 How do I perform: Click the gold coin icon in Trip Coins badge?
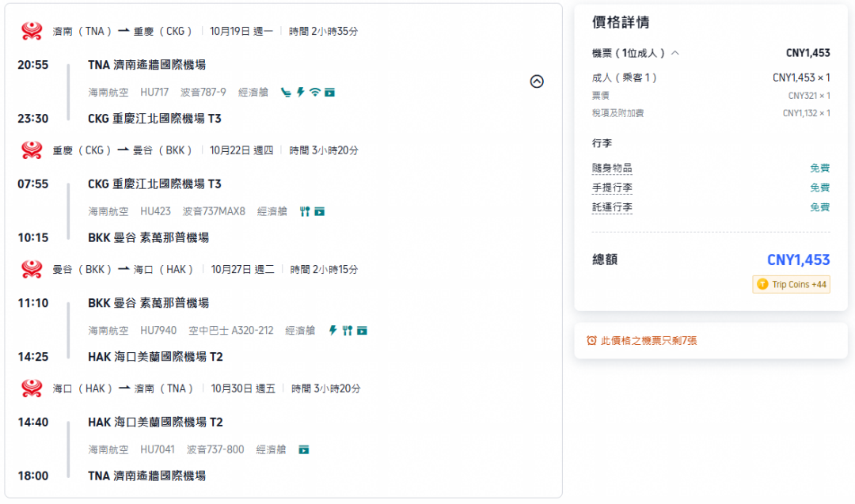point(762,284)
